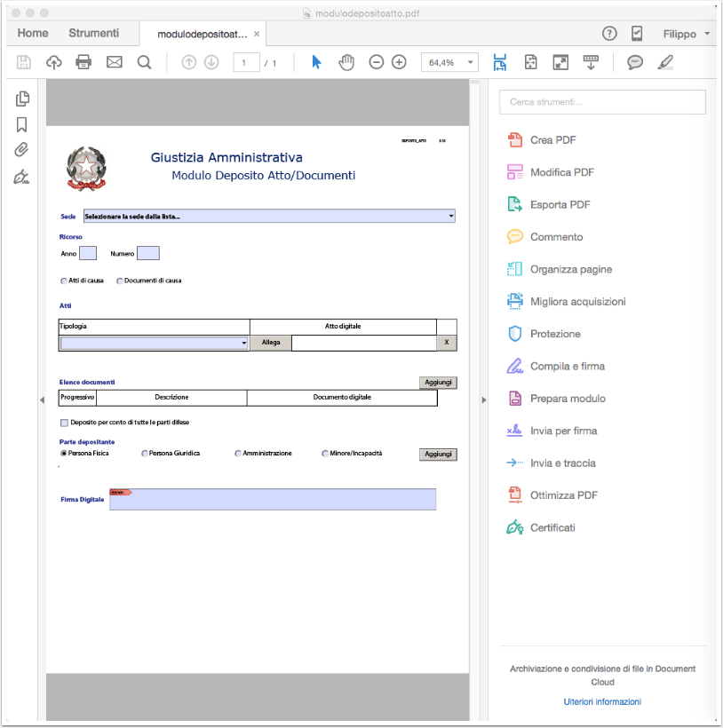Click the Firma Digitale signature field
This screenshot has height=728, width=723.
[x=273, y=500]
